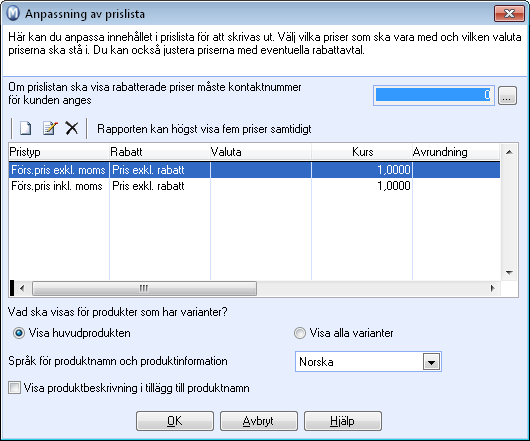Click the Avrundning column header

[x=456, y=152]
